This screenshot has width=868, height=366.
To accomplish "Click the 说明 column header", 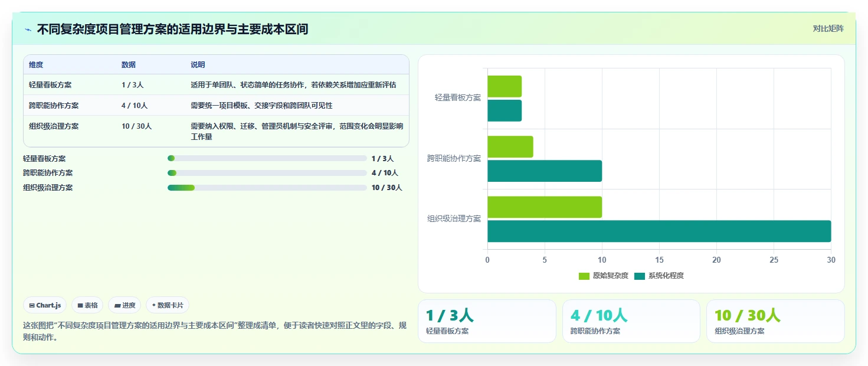I will (198, 65).
